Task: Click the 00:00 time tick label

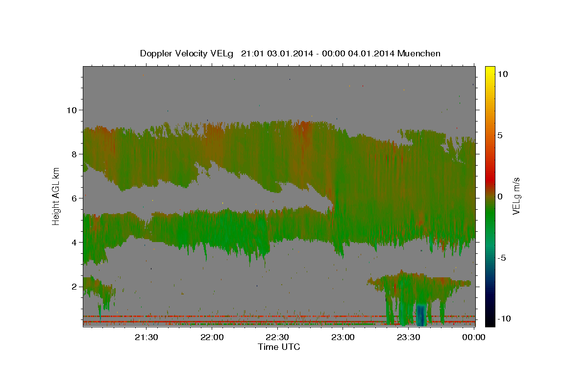Action: [x=474, y=337]
